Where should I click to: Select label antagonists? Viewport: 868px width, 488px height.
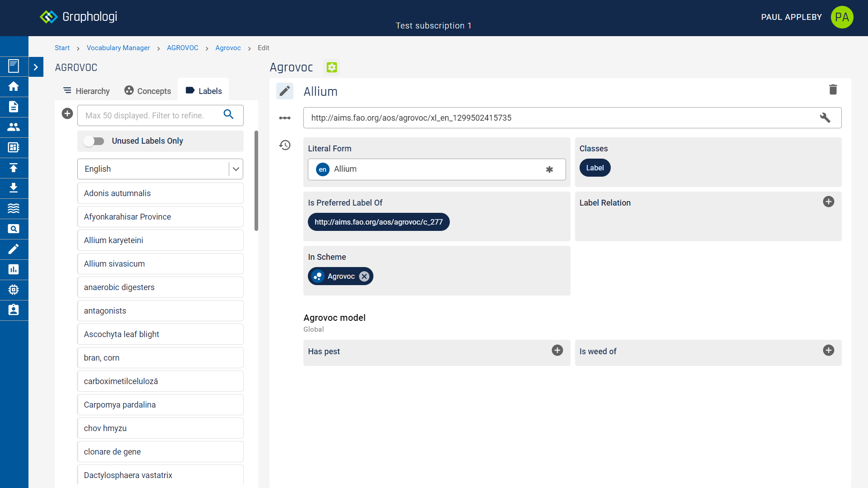point(160,311)
